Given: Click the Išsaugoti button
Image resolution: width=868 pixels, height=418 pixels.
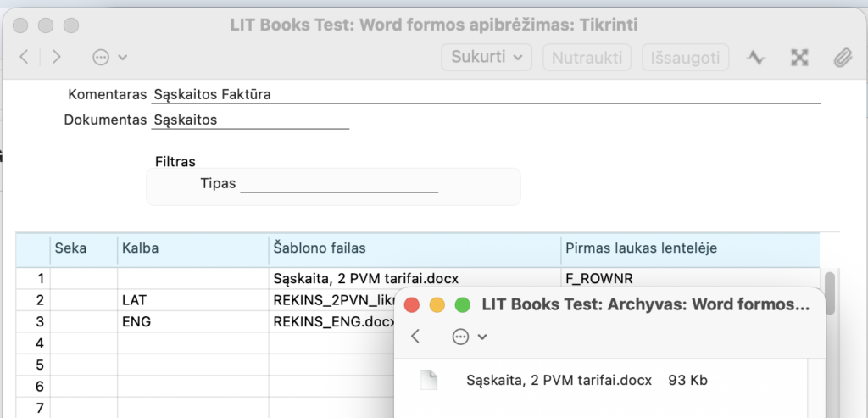Looking at the screenshot, I should pyautogui.click(x=685, y=57).
